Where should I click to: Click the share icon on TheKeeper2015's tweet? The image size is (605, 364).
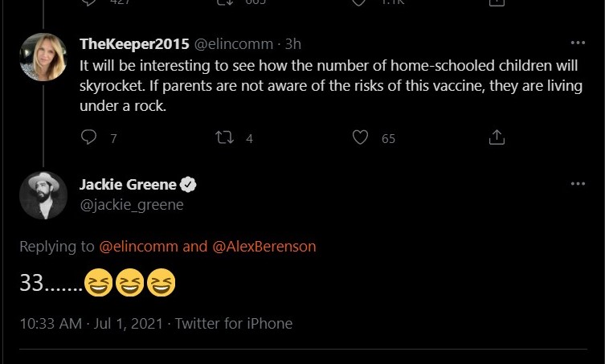[x=497, y=137]
